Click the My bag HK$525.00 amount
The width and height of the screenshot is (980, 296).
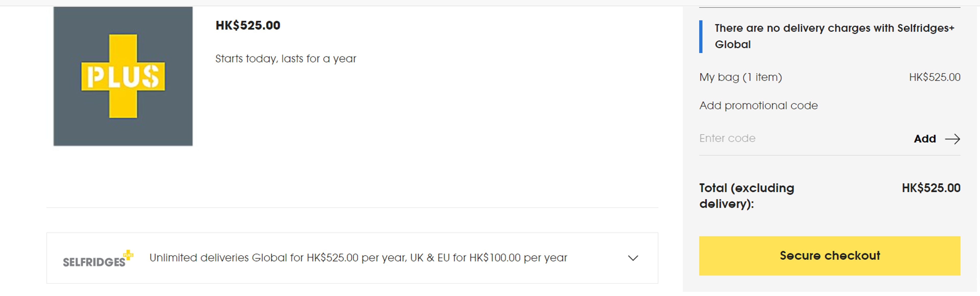934,77
